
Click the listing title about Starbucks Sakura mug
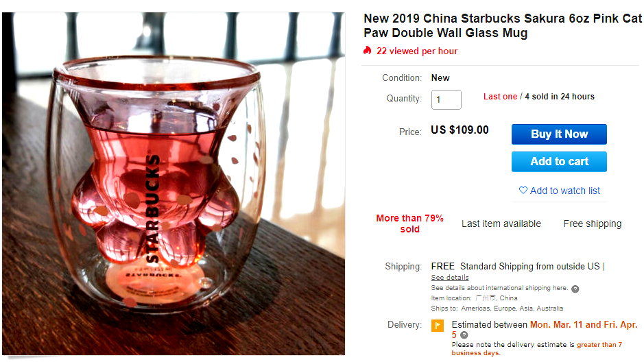click(502, 25)
